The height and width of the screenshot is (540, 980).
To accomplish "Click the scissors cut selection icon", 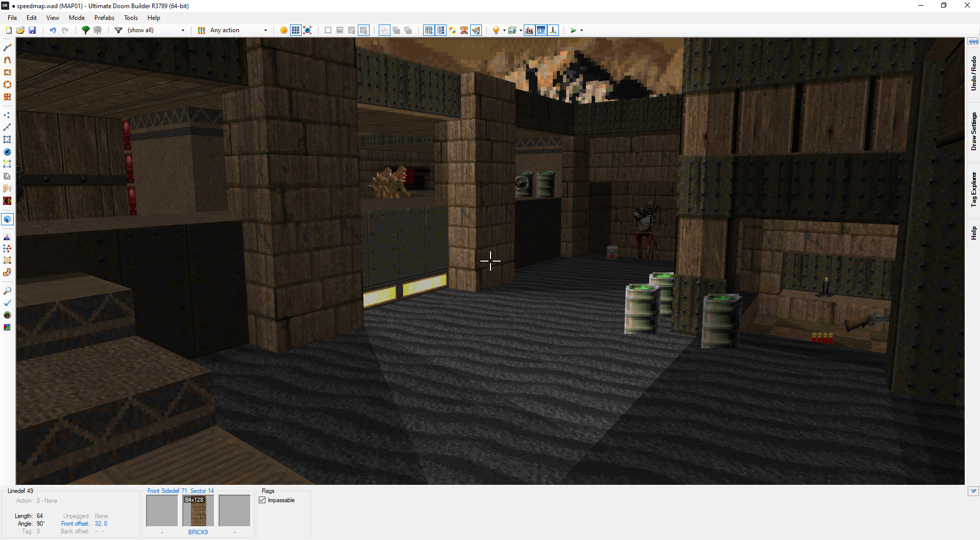I will click(x=464, y=30).
